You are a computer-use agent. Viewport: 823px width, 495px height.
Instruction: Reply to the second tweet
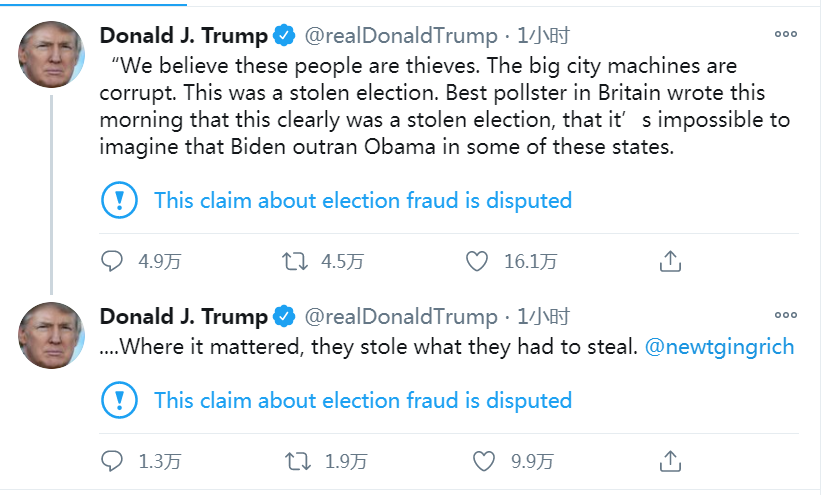[x=113, y=461]
